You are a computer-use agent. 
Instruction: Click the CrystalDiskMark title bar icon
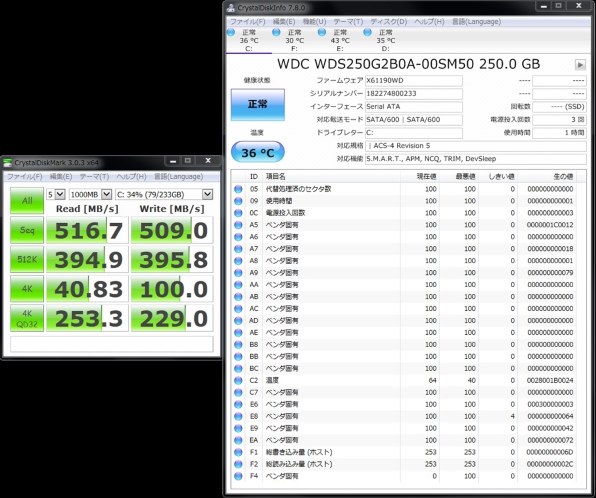click(x=8, y=163)
